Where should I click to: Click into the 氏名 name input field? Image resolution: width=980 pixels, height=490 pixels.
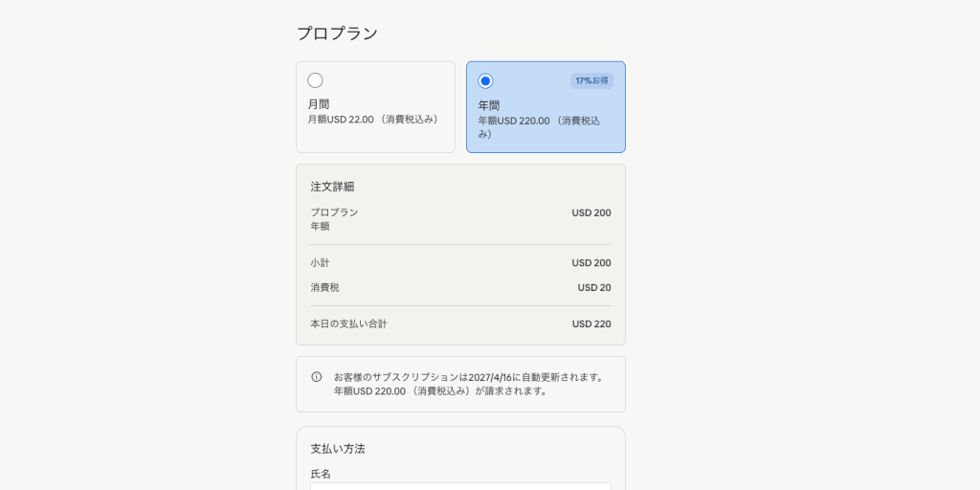pyautogui.click(x=460, y=486)
